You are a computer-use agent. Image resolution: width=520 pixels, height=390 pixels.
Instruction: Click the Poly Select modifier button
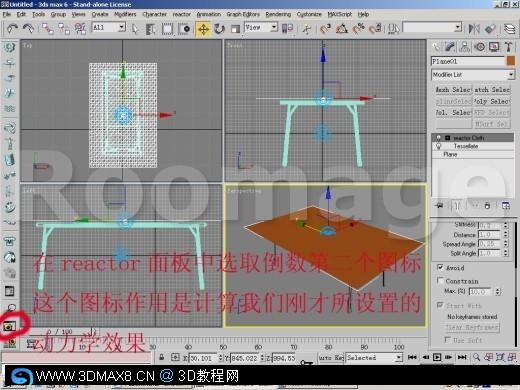tap(492, 101)
